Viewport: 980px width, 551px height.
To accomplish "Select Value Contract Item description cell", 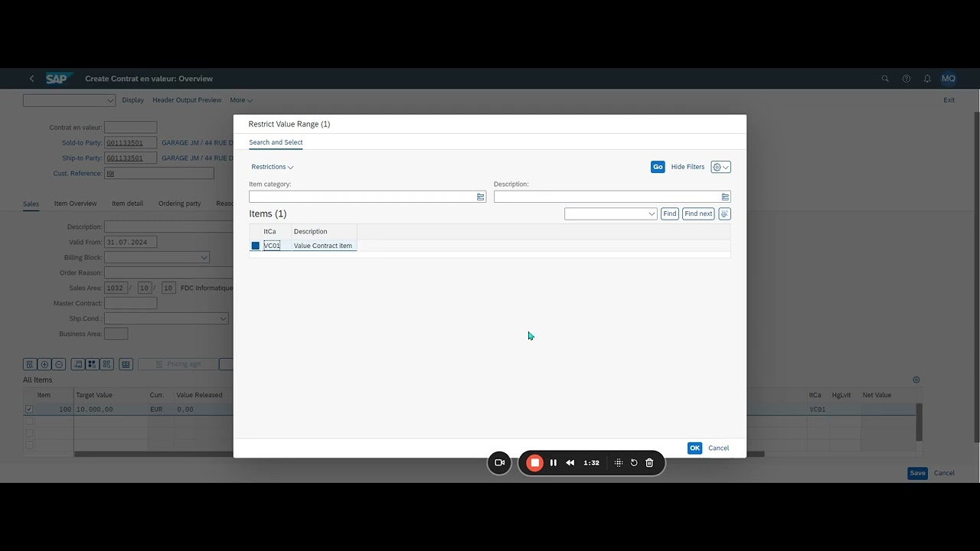I will tap(323, 246).
